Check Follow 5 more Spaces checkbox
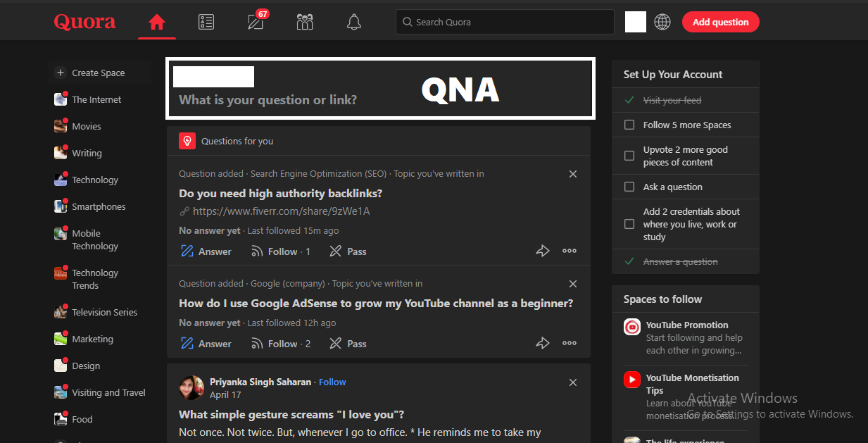 click(629, 125)
